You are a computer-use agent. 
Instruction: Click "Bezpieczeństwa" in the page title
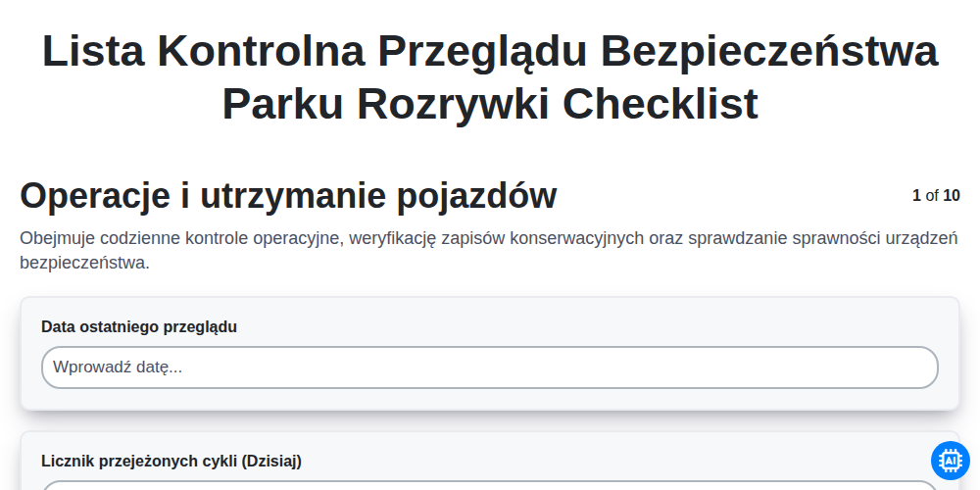pyautogui.click(x=769, y=51)
